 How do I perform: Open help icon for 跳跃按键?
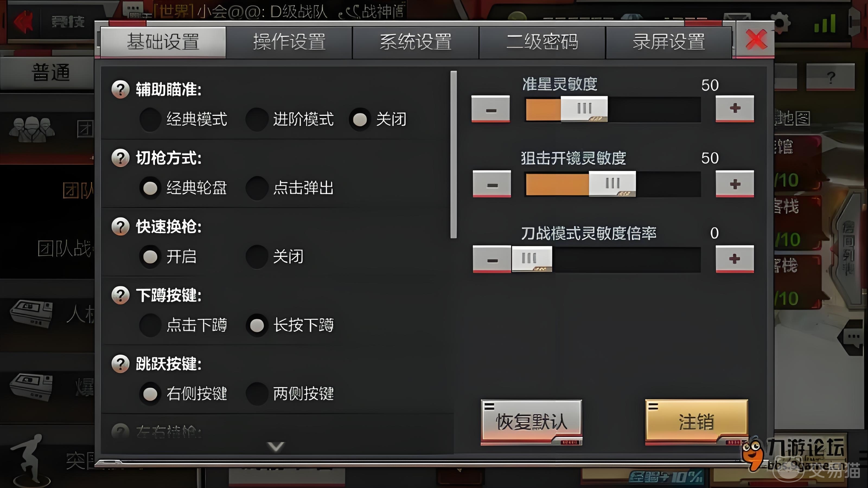(x=120, y=364)
